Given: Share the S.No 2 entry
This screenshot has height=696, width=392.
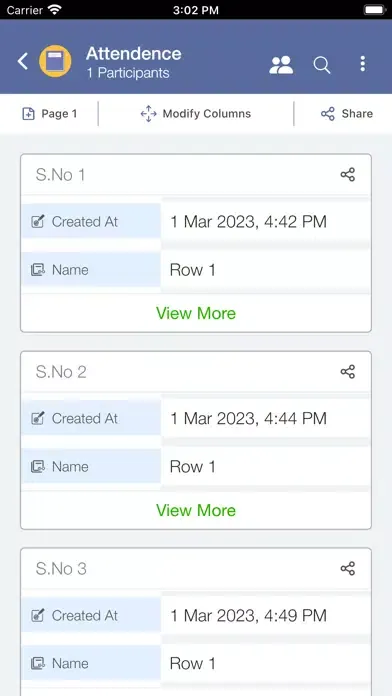Looking at the screenshot, I should [x=348, y=372].
